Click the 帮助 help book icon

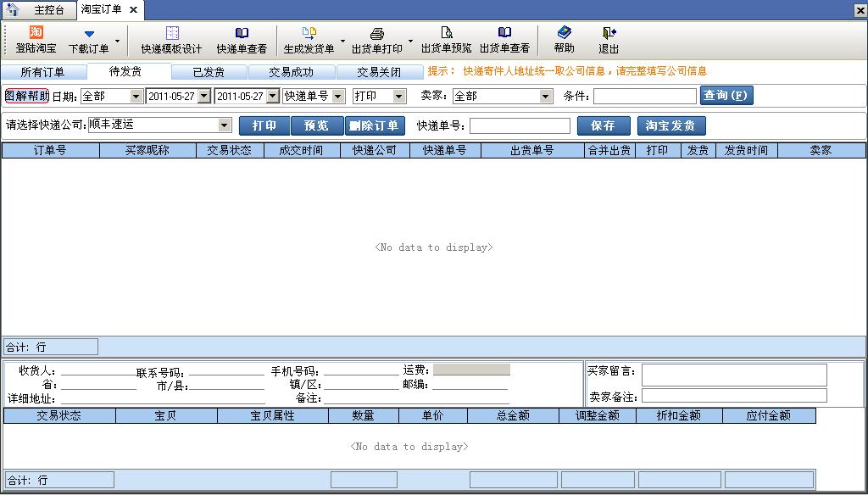click(x=564, y=33)
